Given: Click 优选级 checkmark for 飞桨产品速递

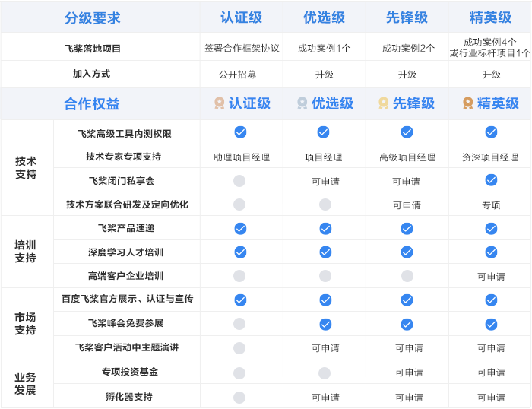Looking at the screenshot, I should [x=325, y=228].
